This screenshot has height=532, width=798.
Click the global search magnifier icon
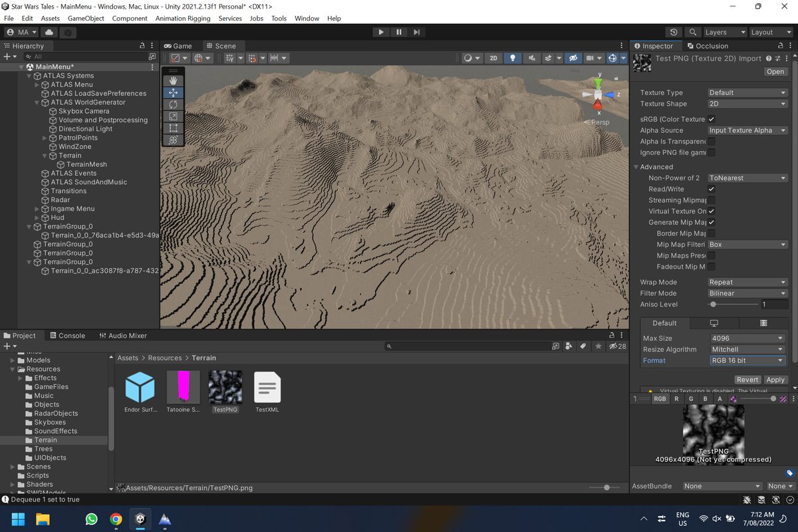tap(692, 32)
